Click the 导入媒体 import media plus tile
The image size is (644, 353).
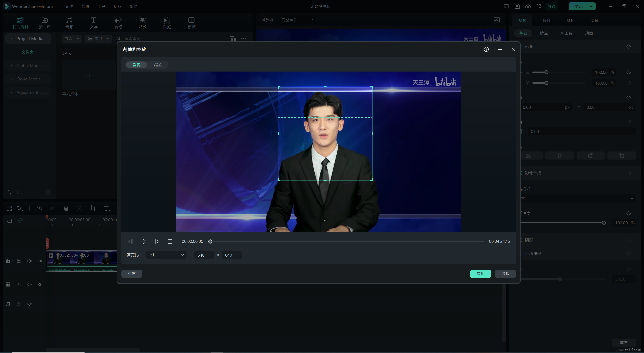[x=89, y=75]
